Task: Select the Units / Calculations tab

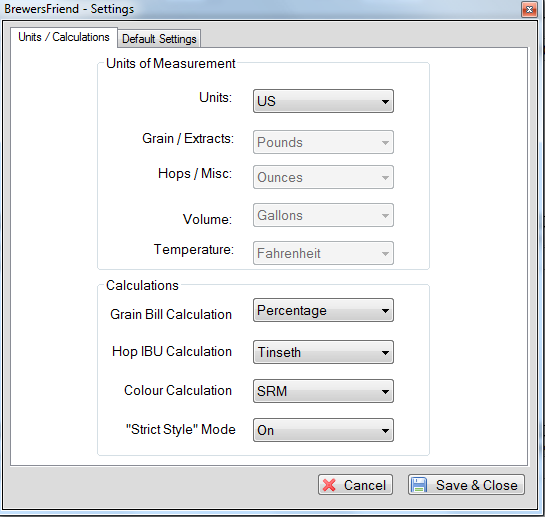Action: 64,37
